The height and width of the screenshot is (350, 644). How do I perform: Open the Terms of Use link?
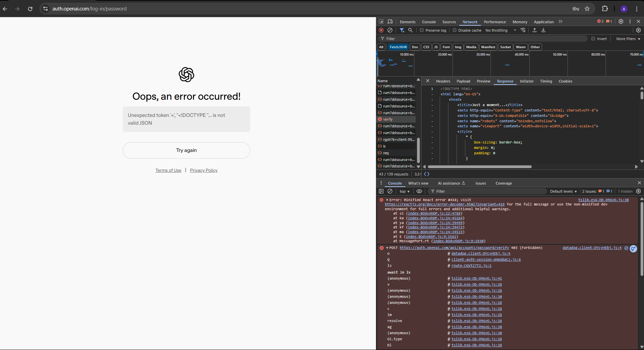(168, 170)
